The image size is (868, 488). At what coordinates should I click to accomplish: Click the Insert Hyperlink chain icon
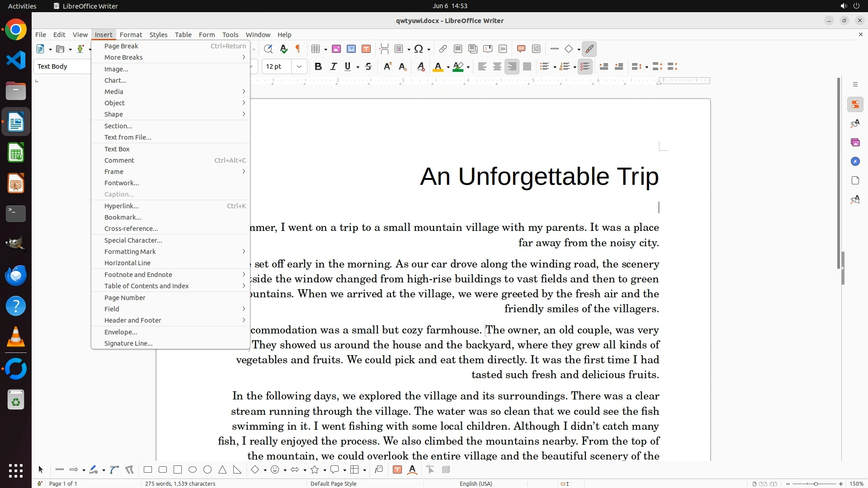point(443,49)
